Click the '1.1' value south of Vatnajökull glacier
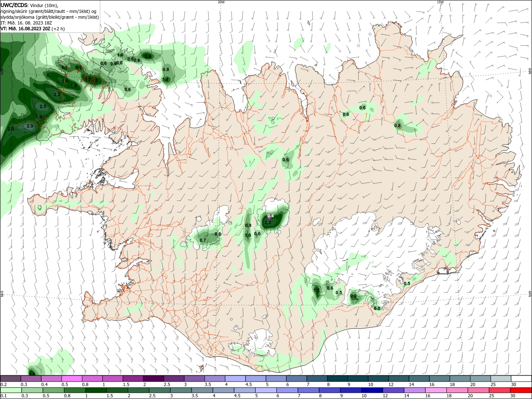532x399 pixels. coord(316,290)
